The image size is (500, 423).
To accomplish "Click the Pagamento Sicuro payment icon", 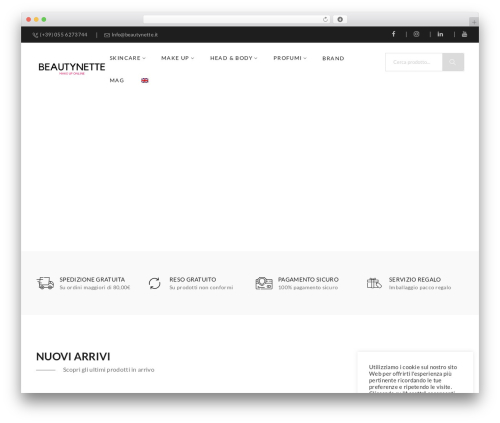I will click(x=264, y=283).
